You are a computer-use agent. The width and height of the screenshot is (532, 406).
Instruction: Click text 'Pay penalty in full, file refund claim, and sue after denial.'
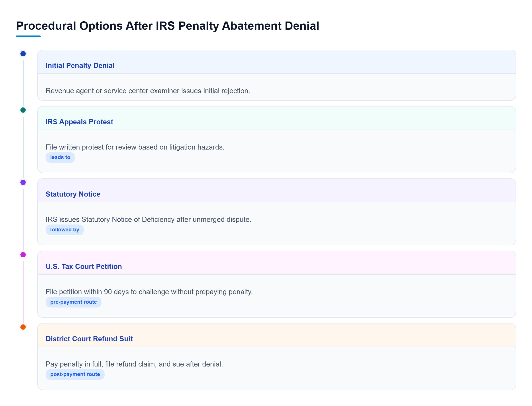click(x=134, y=364)
